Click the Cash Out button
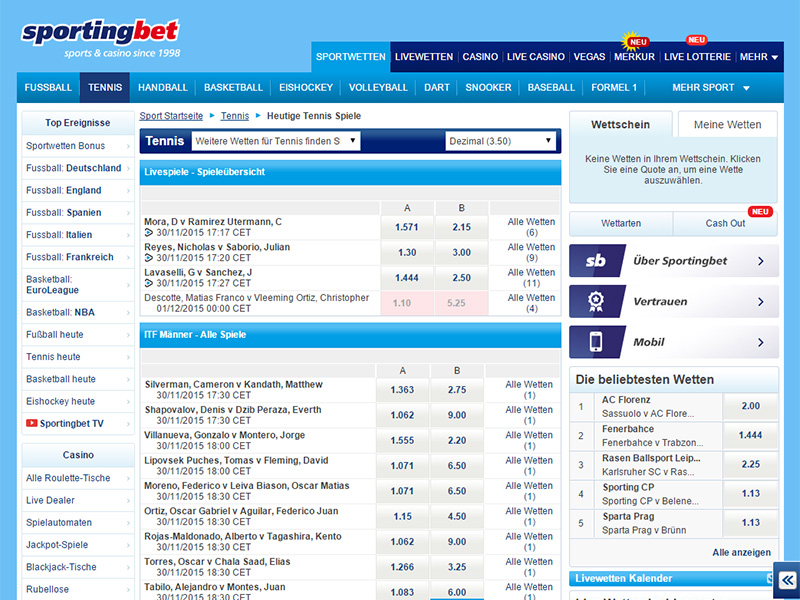Image resolution: width=800 pixels, height=600 pixels. (725, 223)
